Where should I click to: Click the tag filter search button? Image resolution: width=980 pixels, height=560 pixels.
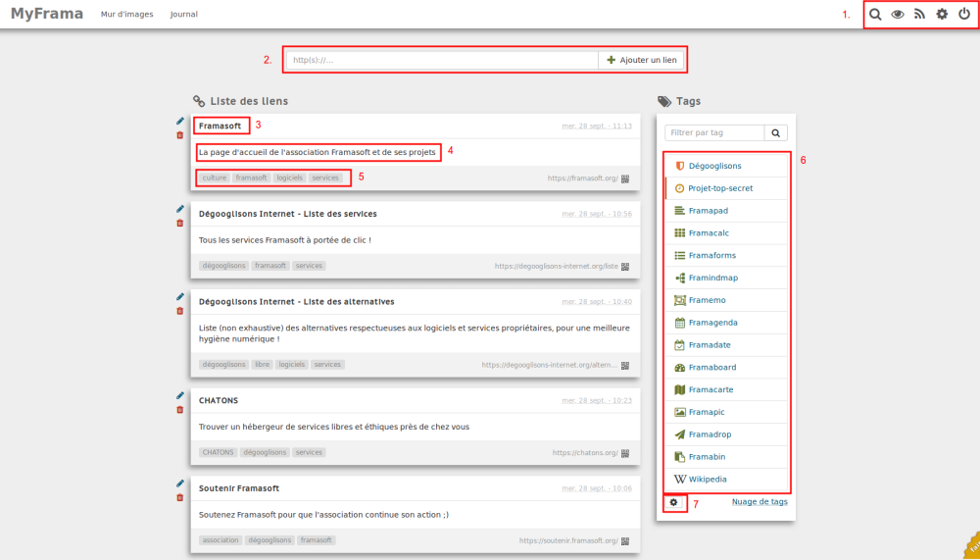coord(775,132)
